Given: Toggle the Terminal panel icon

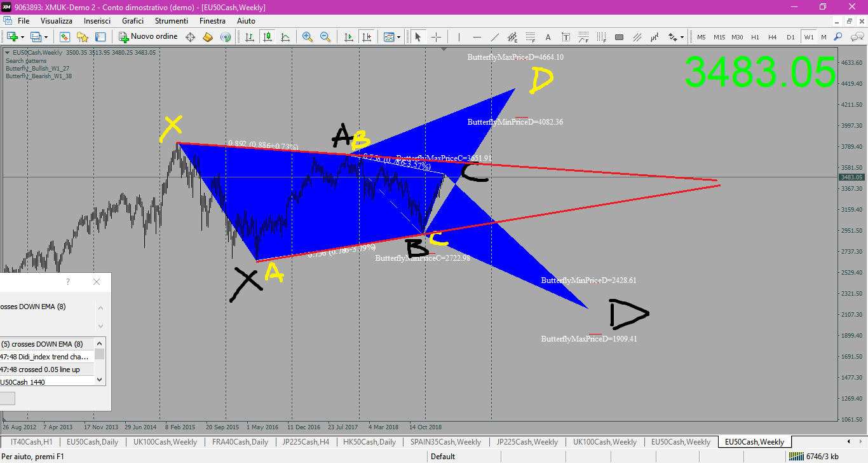Looking at the screenshot, I should pyautogui.click(x=100, y=37).
